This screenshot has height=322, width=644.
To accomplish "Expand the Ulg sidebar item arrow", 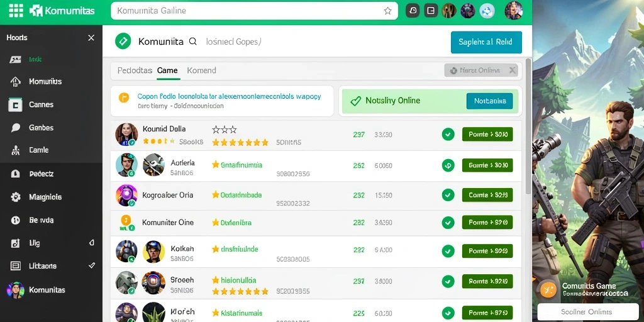I will [92, 243].
